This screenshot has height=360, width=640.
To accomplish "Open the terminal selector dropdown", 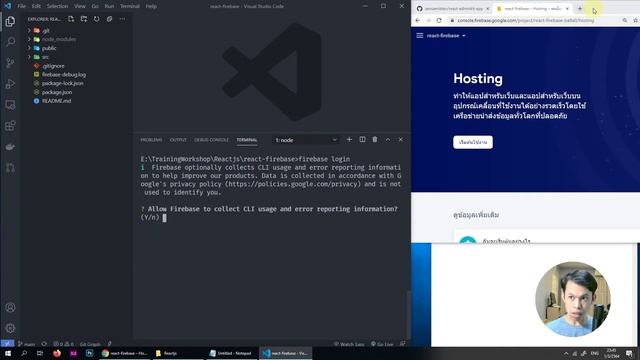I will point(306,140).
